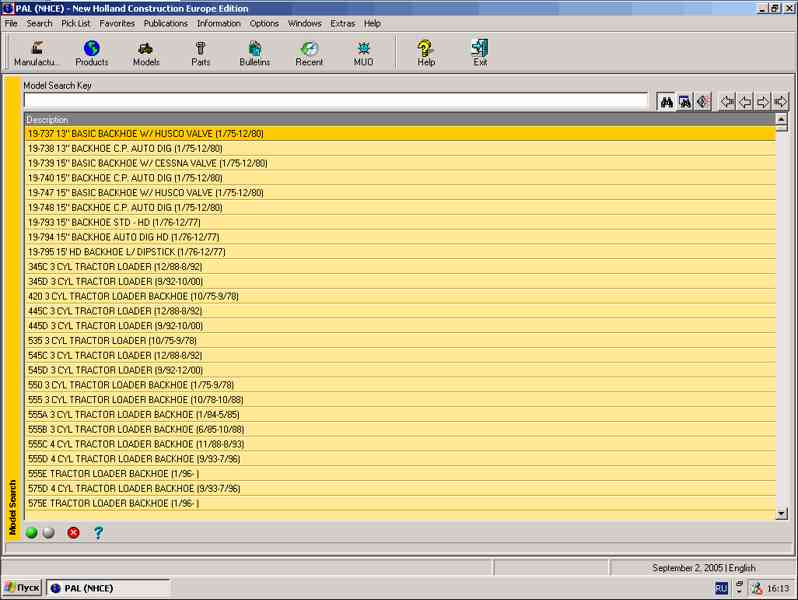Open the Models toolbar icon
Viewport: 798px width, 600px height.
pyautogui.click(x=146, y=53)
